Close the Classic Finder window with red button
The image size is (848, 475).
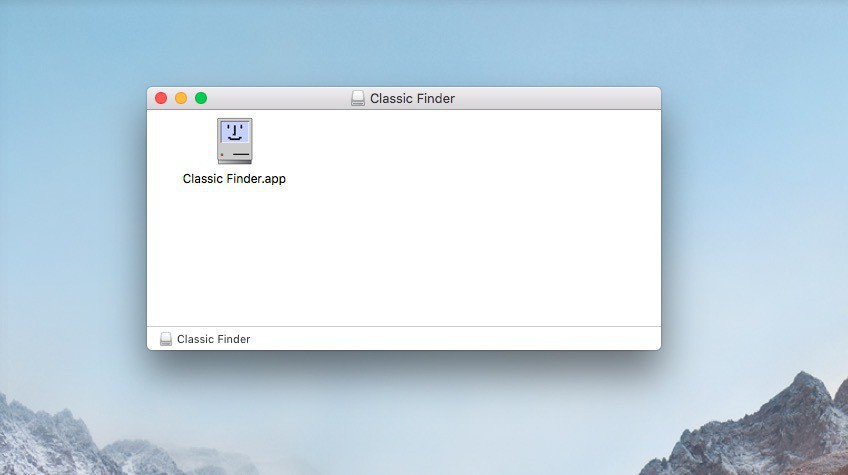161,98
